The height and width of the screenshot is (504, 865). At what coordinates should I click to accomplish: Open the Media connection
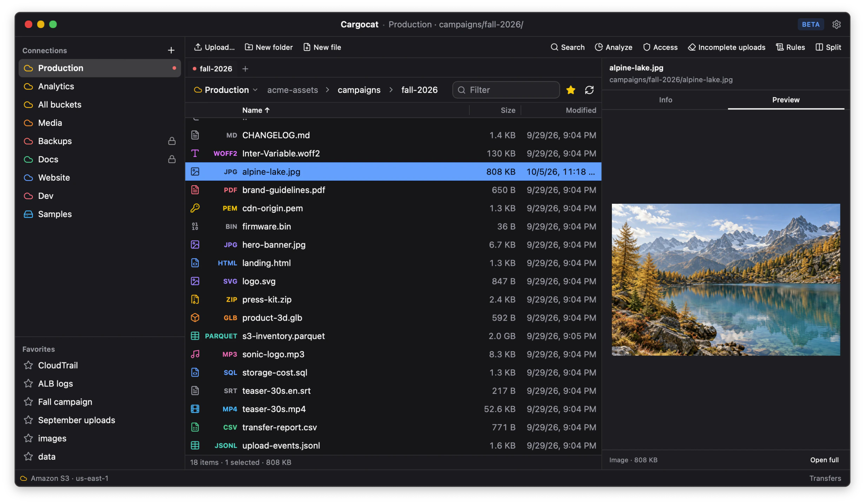100,123
